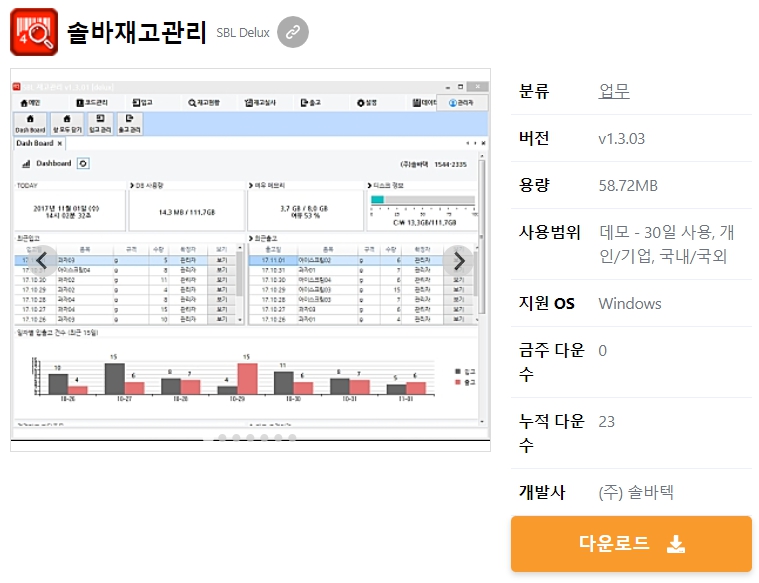Select cumulative download count 23
This screenshot has width=759, height=583.
pyautogui.click(x=607, y=422)
